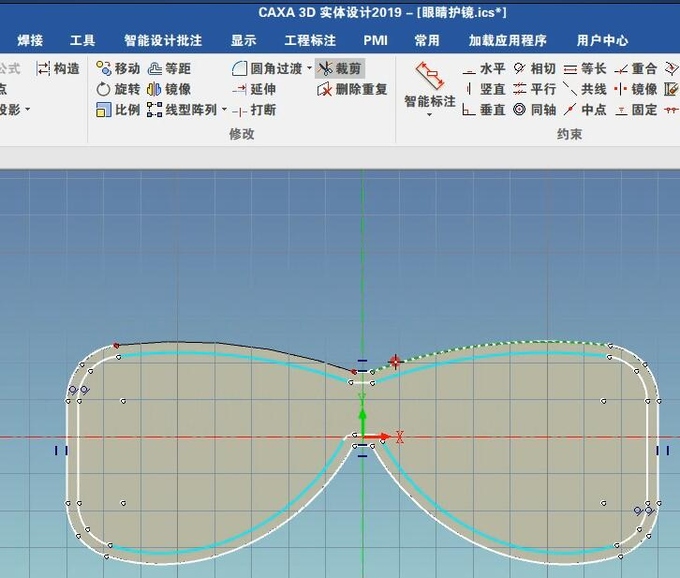This screenshot has width=680, height=578.
Task: Apply 重合 (Coincident) constraint
Action: click(635, 69)
